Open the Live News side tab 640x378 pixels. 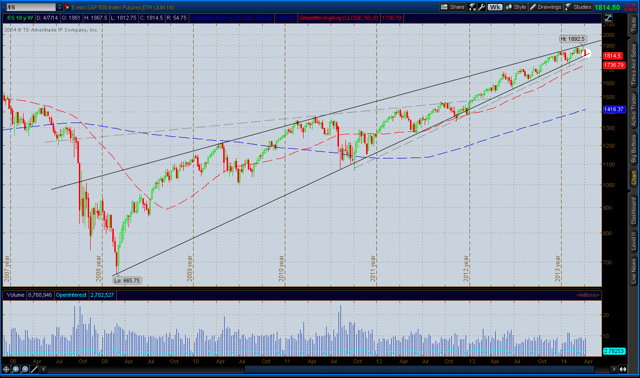click(x=633, y=271)
